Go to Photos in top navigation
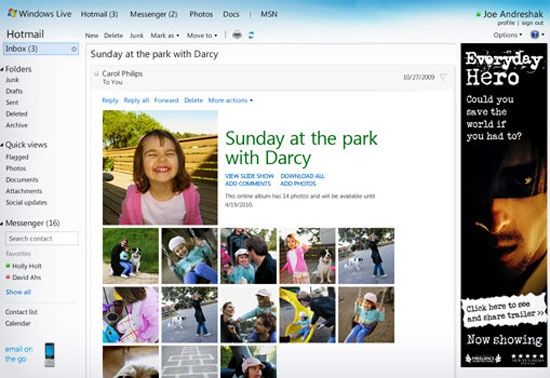The height and width of the screenshot is (378, 550). pyautogui.click(x=201, y=14)
